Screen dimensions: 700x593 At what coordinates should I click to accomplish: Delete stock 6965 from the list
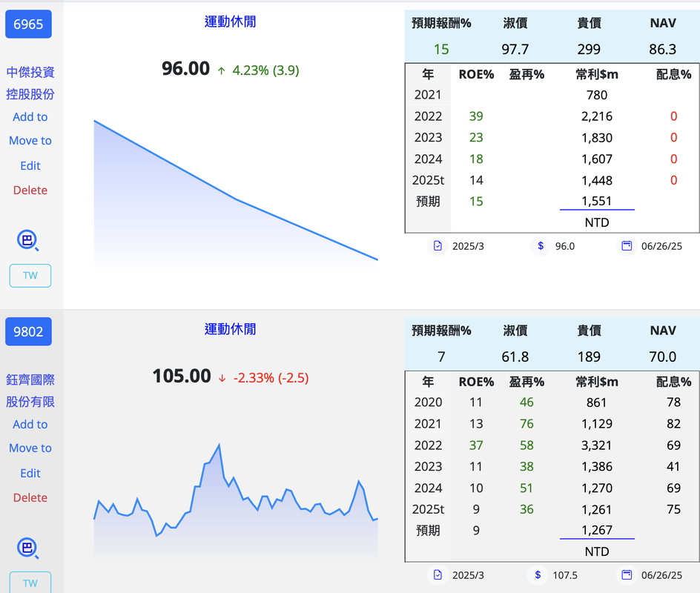pos(30,190)
